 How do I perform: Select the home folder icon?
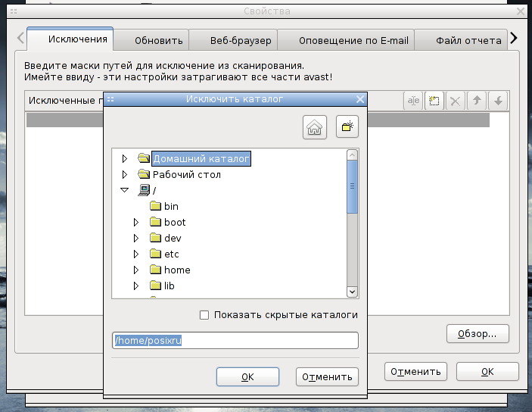coord(155,270)
